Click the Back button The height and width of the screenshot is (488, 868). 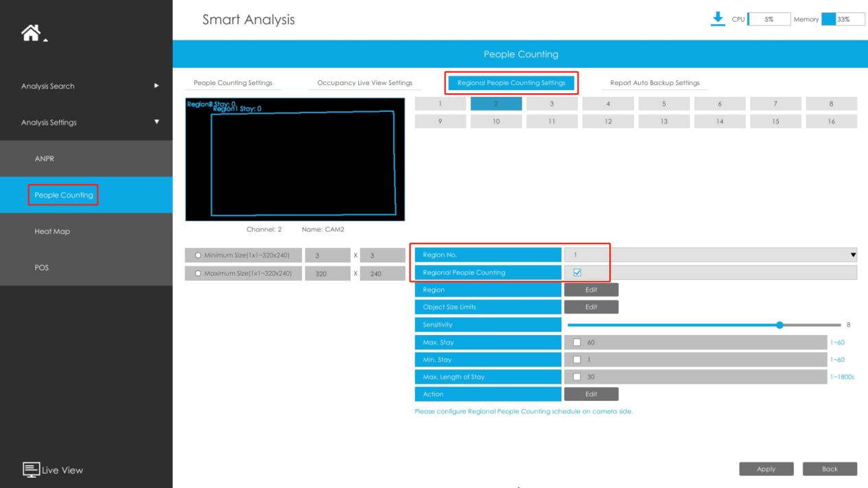pyautogui.click(x=830, y=469)
